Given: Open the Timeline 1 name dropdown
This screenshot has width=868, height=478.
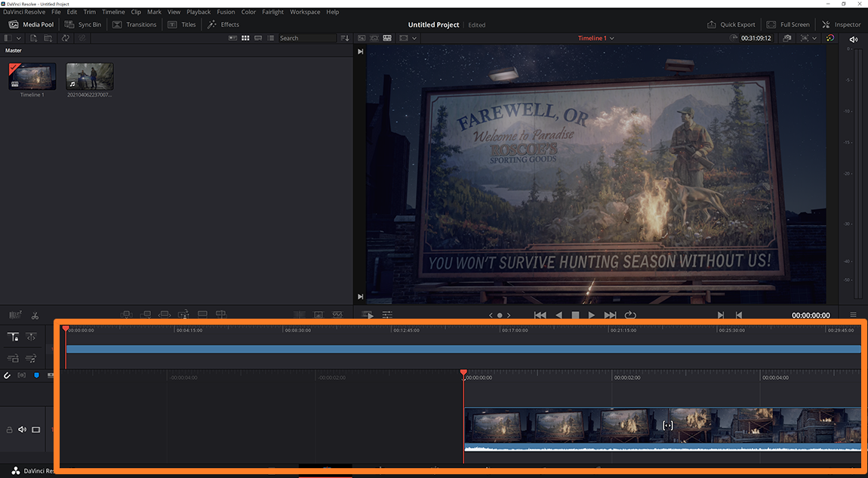Looking at the screenshot, I should (596, 39).
